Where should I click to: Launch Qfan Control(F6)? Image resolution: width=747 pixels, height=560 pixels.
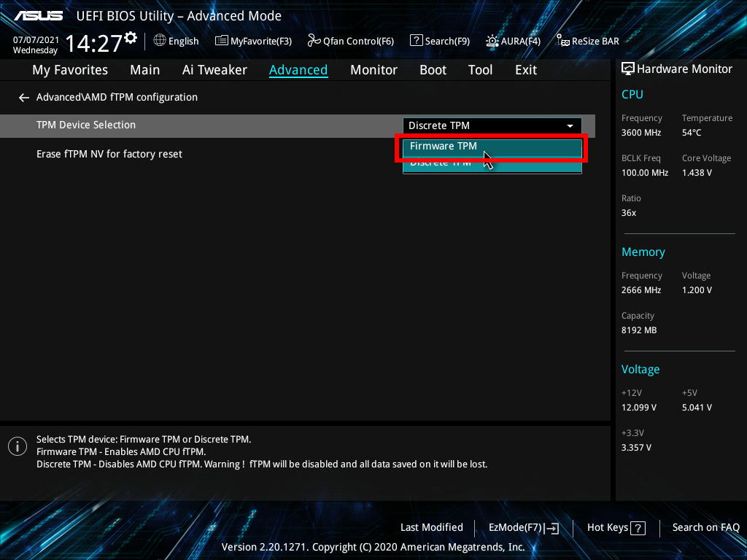tap(351, 41)
